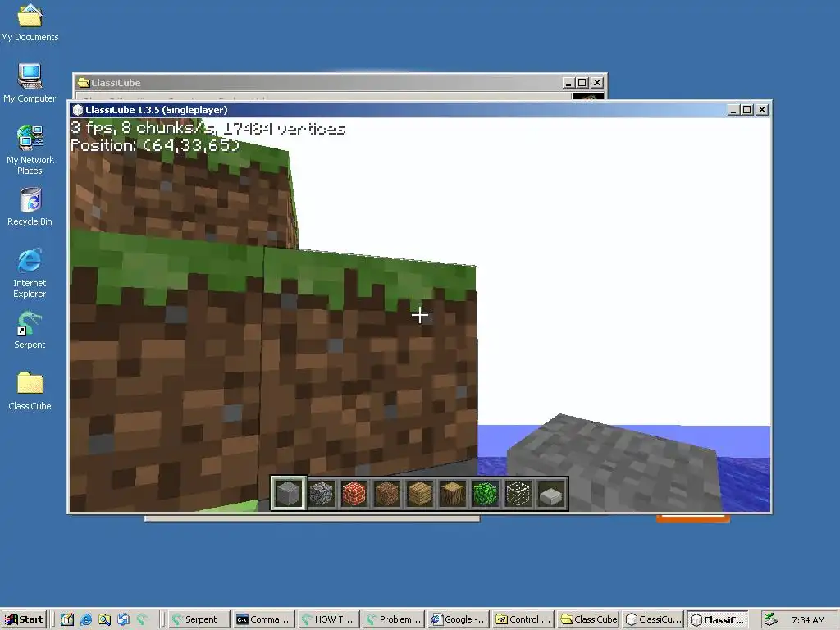The height and width of the screenshot is (630, 840).
Task: Maximize the background ClassiCube folder window
Action: pos(582,83)
